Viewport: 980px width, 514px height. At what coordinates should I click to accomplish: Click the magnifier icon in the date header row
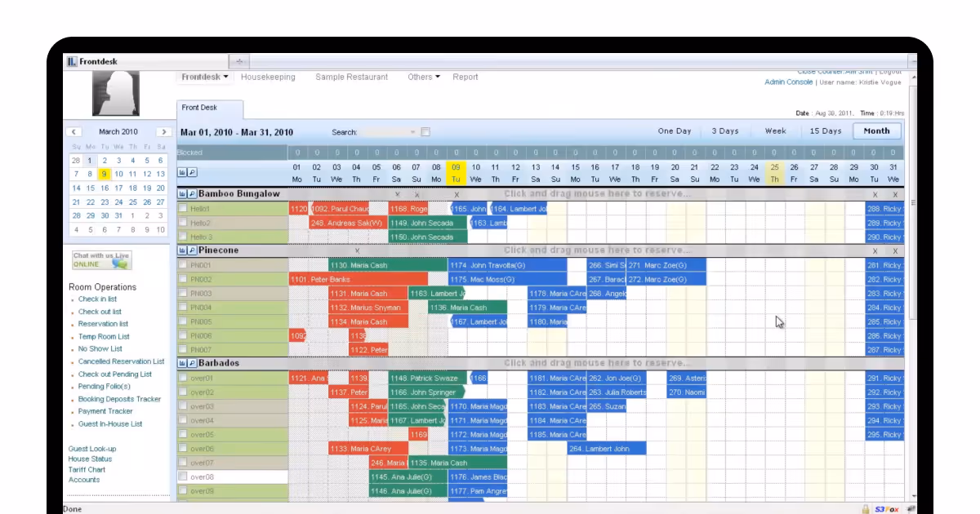[x=192, y=173]
